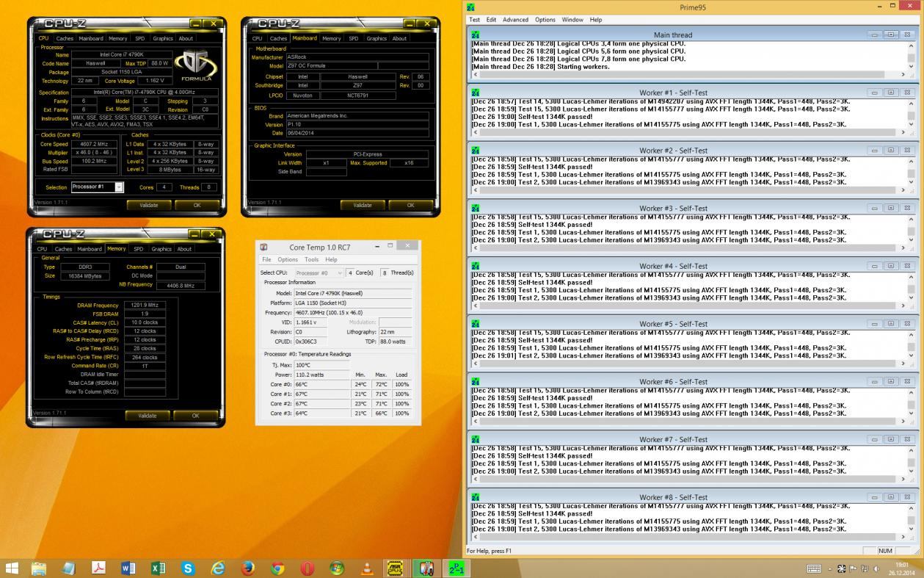The width and height of the screenshot is (924, 578).
Task: Open Core Temp File menu
Action: pyautogui.click(x=267, y=259)
